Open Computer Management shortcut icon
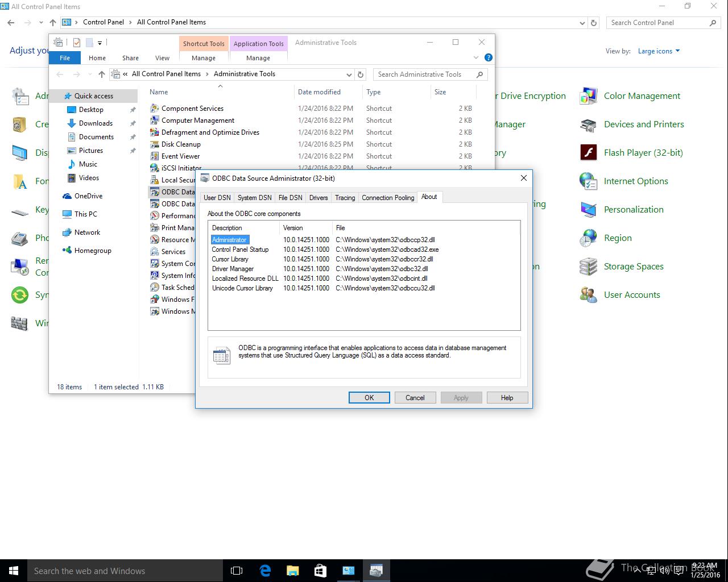728x582 pixels. pos(154,120)
